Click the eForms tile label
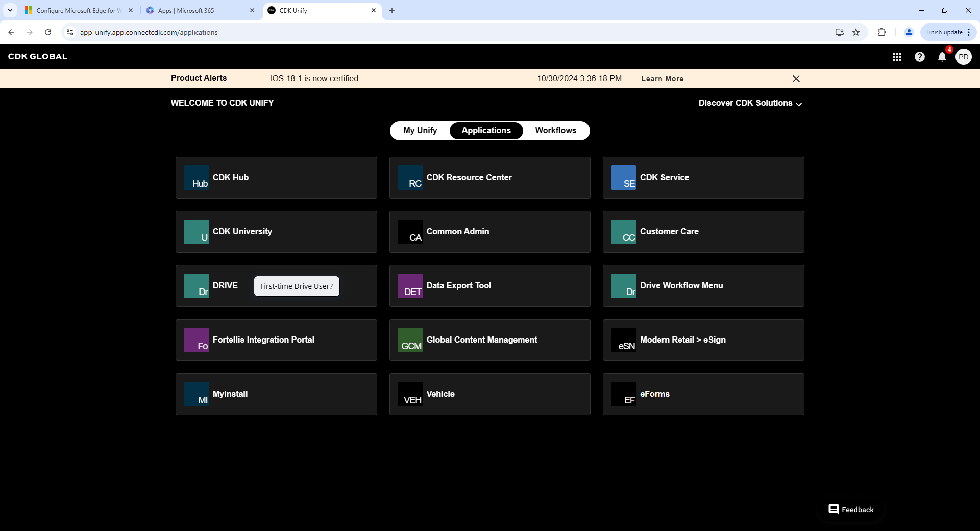Image resolution: width=980 pixels, height=531 pixels. point(655,394)
